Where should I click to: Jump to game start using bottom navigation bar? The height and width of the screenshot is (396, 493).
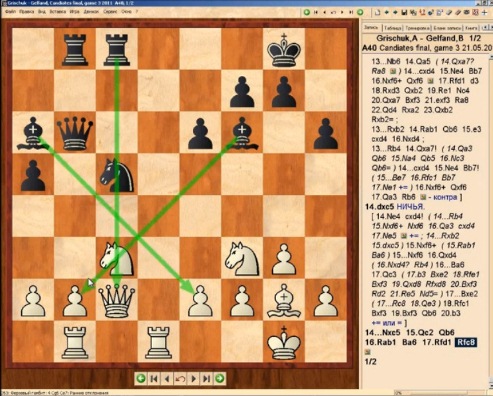pyautogui.click(x=154, y=379)
